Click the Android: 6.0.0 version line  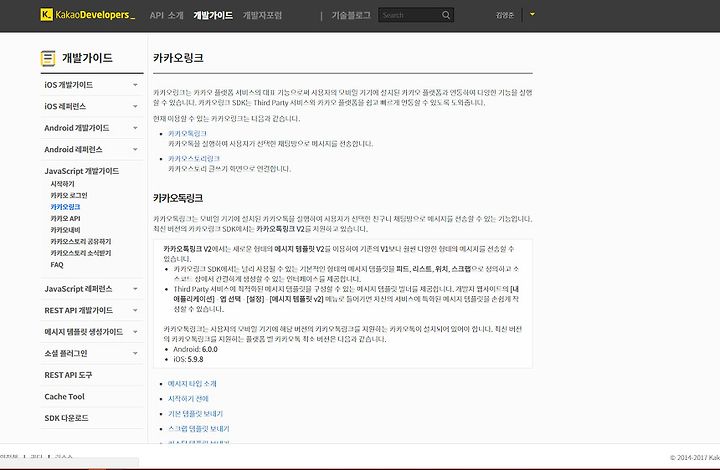click(x=195, y=350)
